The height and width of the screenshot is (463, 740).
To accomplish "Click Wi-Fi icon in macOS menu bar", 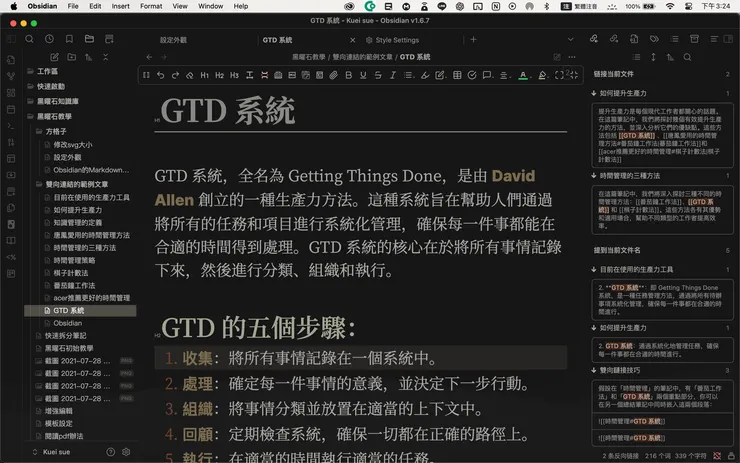I will [x=670, y=6].
